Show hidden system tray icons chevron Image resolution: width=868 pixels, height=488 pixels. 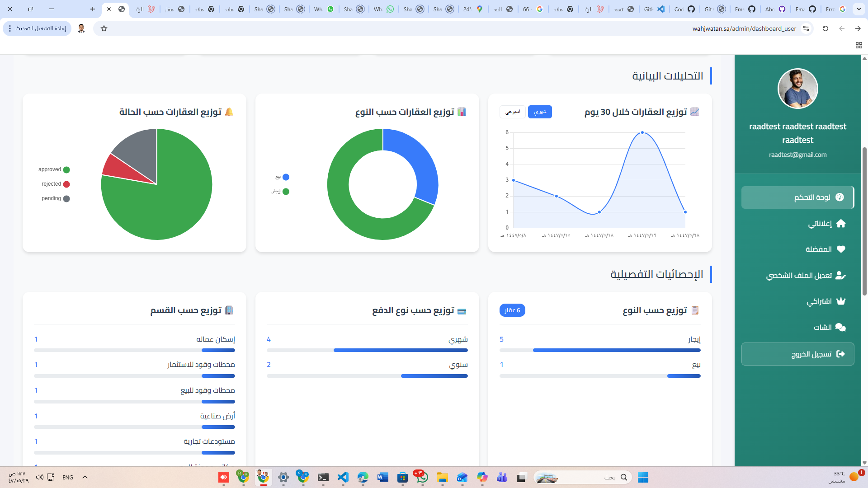tap(85, 477)
